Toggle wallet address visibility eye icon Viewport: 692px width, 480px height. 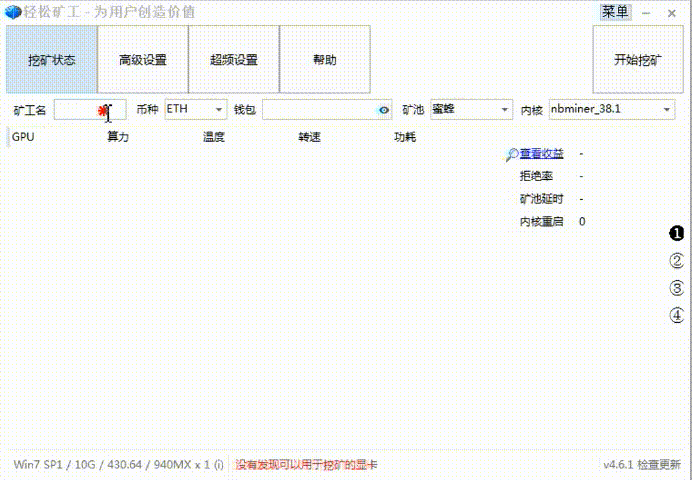click(383, 110)
